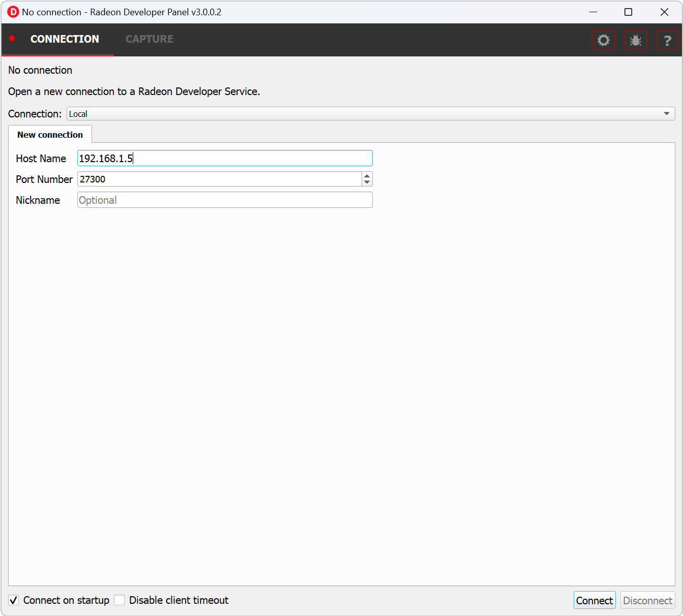Viewport: 683px width, 616px height.
Task: Click the bug report icon
Action: click(x=636, y=40)
